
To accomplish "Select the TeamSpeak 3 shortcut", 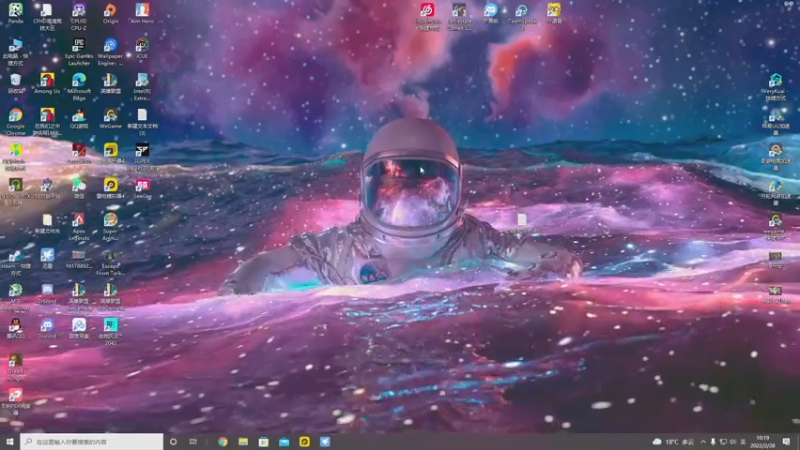I will [x=521, y=16].
